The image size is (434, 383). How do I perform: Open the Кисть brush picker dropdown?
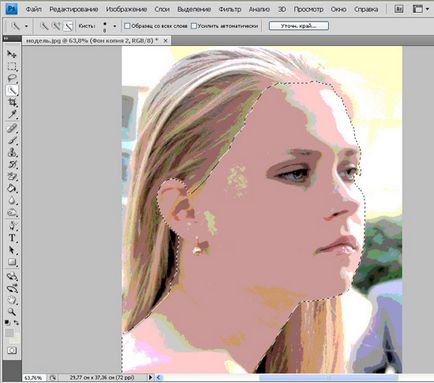click(x=115, y=26)
